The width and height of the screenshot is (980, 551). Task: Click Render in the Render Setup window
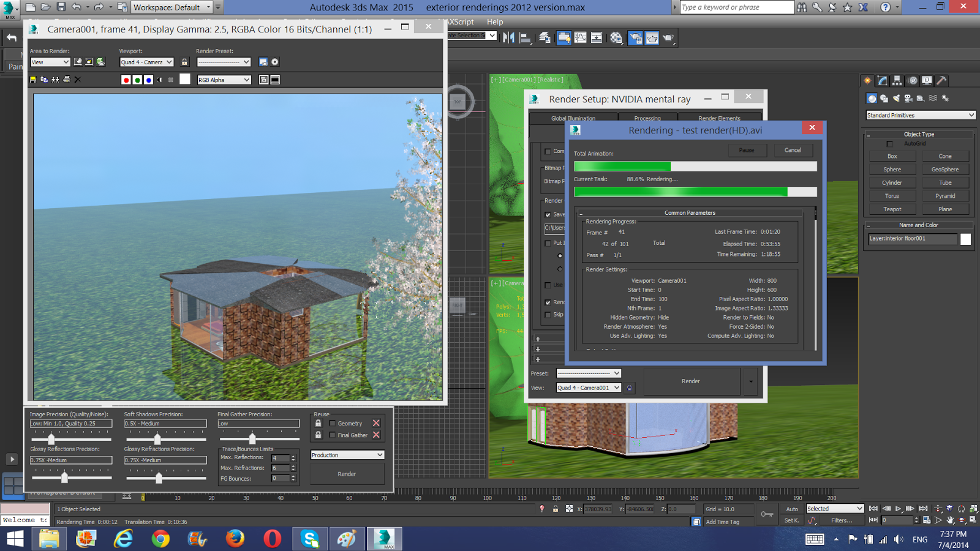pos(691,381)
